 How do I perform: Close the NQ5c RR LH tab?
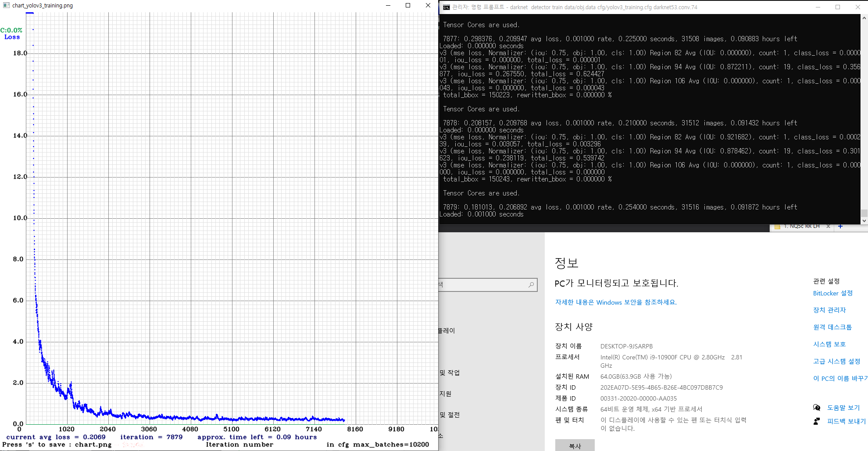click(828, 226)
